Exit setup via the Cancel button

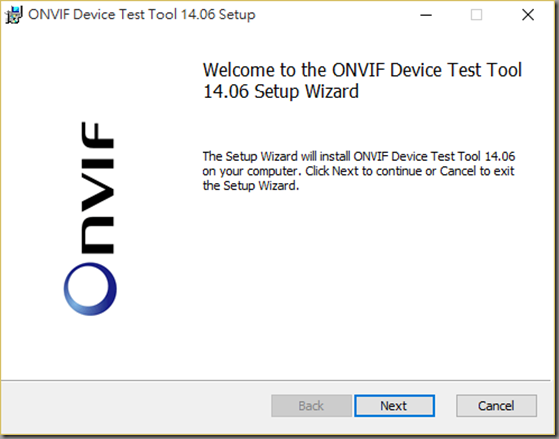pyautogui.click(x=496, y=406)
